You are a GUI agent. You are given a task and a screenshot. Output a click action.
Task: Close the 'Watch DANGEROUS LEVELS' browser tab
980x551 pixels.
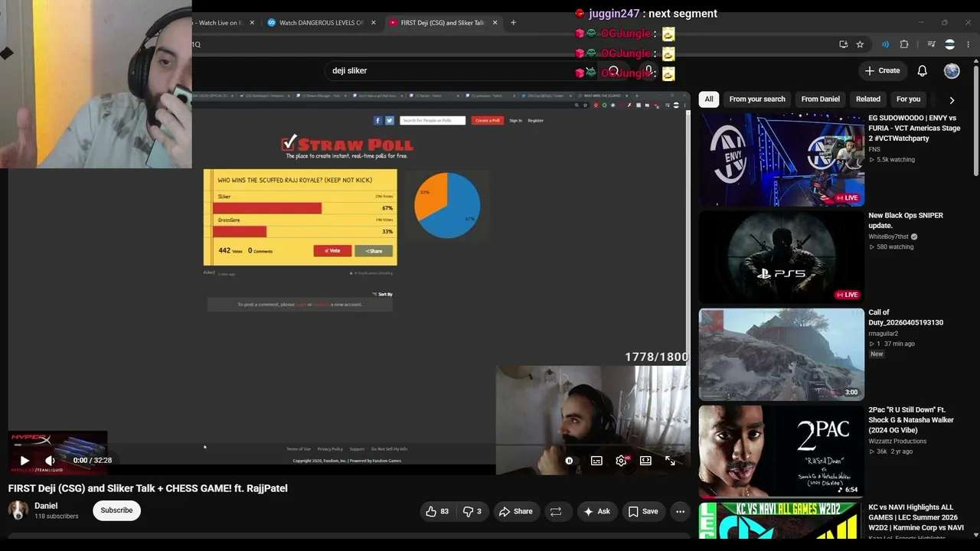tap(374, 23)
